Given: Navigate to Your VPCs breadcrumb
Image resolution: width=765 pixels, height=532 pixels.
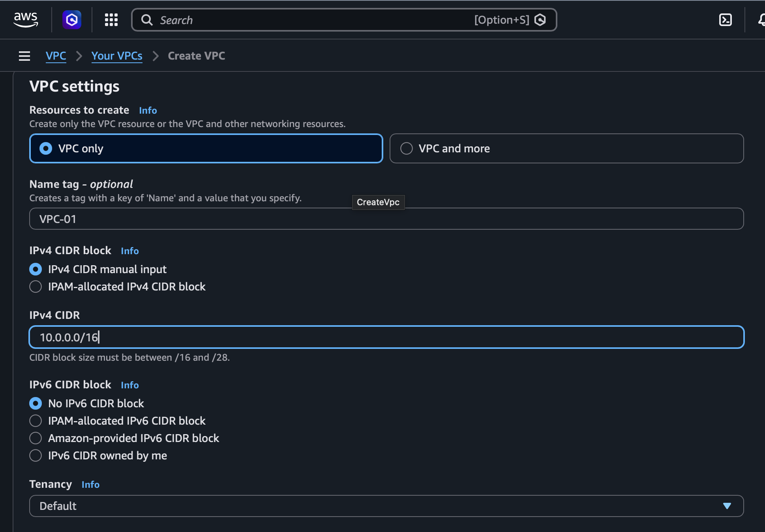Looking at the screenshot, I should (117, 56).
